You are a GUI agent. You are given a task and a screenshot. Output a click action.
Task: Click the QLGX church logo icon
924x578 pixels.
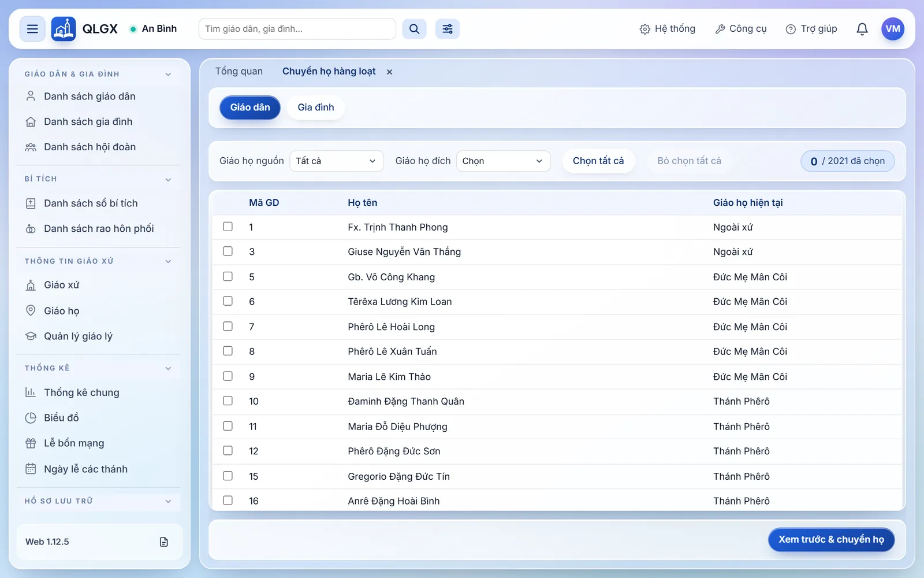64,29
